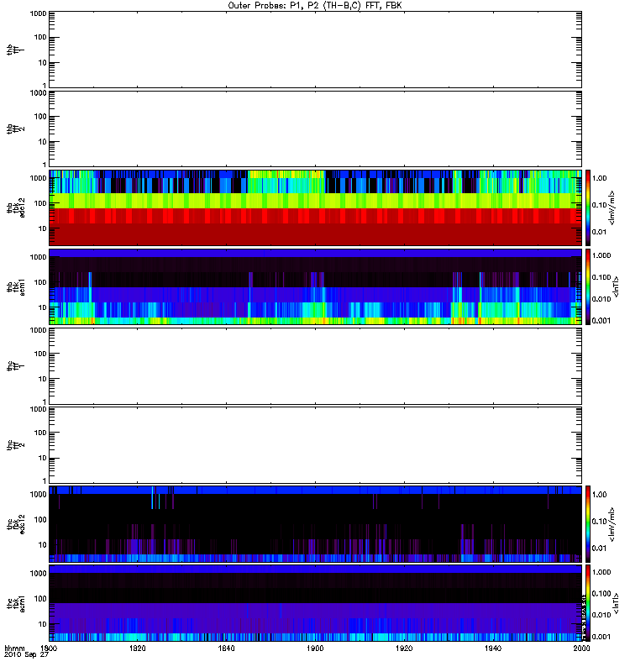Click the '1' y-axis tick of thc fft 2
This screenshot has width=630, height=672.
pyautogui.click(x=45, y=480)
